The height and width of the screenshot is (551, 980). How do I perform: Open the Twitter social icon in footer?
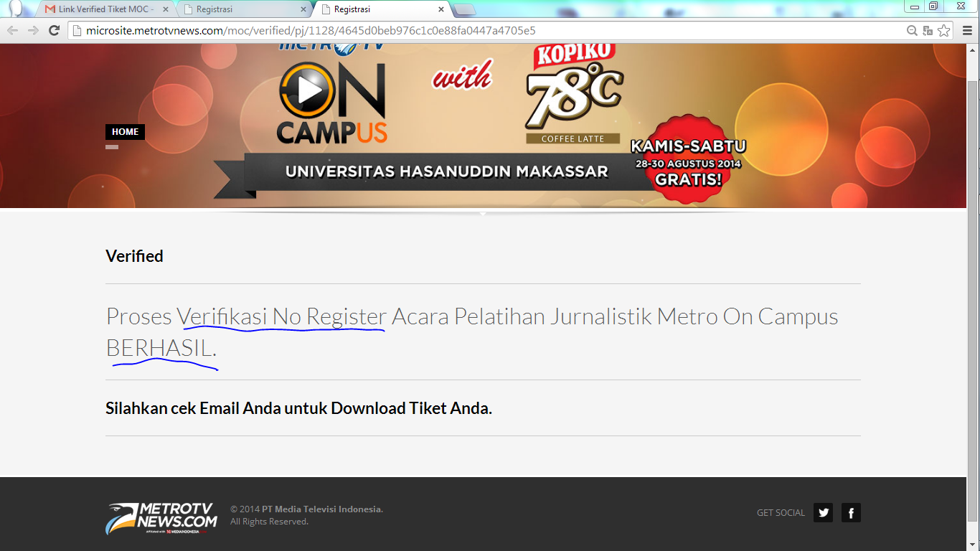[x=824, y=512]
